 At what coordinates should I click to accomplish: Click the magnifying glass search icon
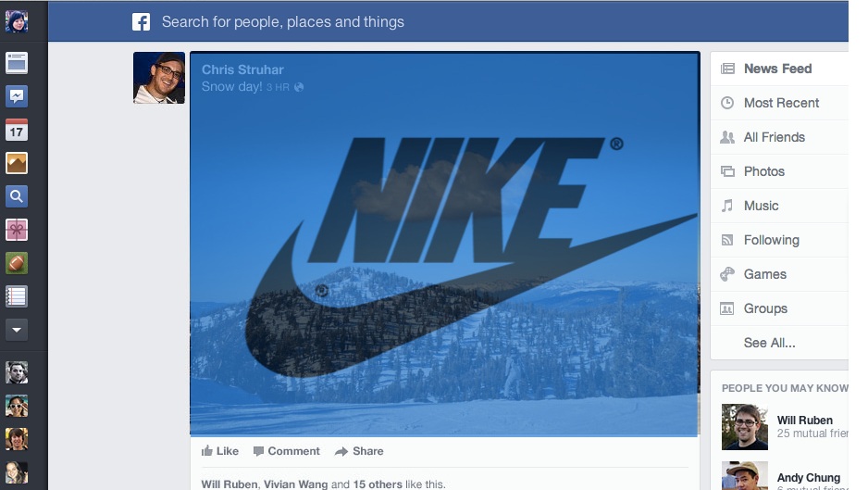tap(17, 196)
